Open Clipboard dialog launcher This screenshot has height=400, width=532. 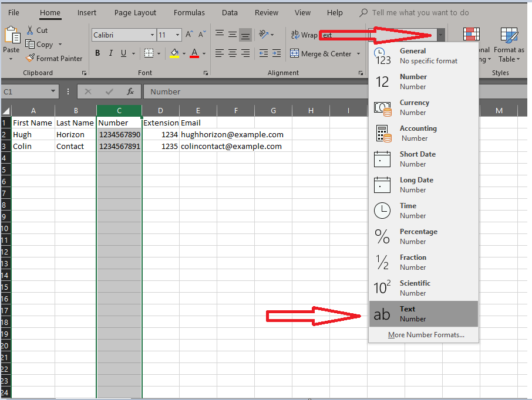tap(84, 73)
